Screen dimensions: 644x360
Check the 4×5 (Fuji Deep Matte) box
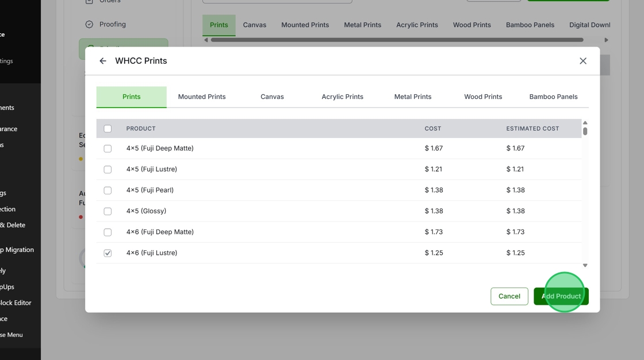108,148
